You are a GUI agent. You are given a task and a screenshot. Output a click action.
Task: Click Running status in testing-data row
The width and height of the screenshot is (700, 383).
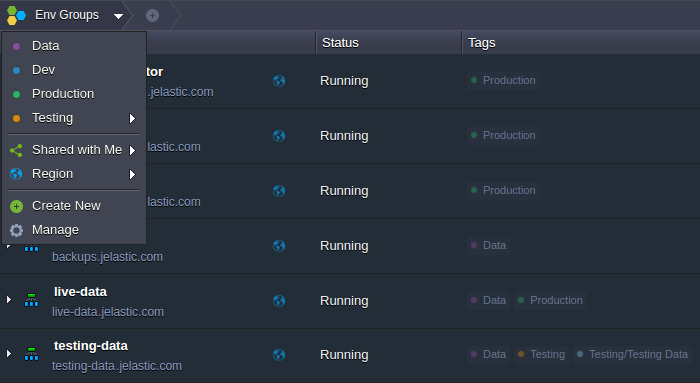coord(344,355)
